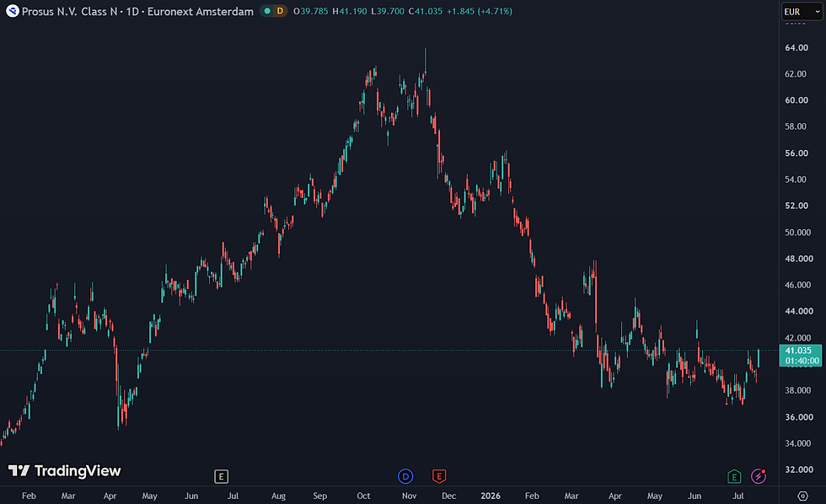
Task: Open the blue dividend D marker
Action: point(405,477)
